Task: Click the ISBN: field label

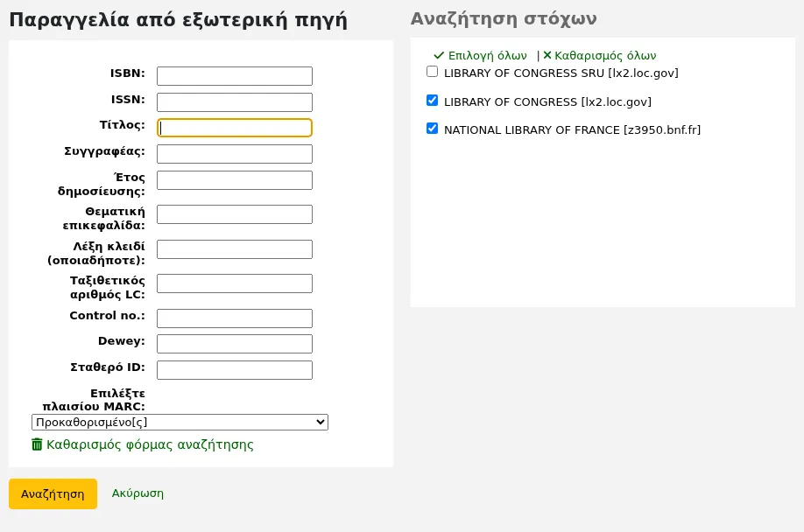Action: (x=128, y=73)
